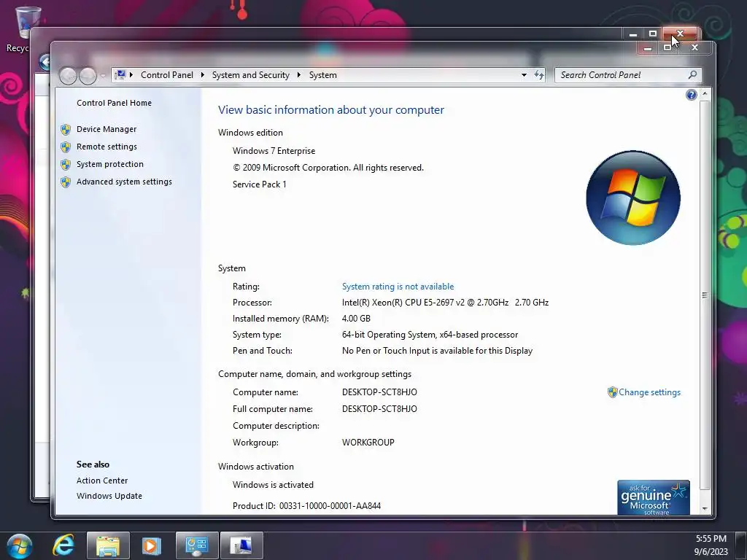Viewport: 747px width, 560px height.
Task: Click the Advanced system settings shield icon
Action: pos(66,182)
